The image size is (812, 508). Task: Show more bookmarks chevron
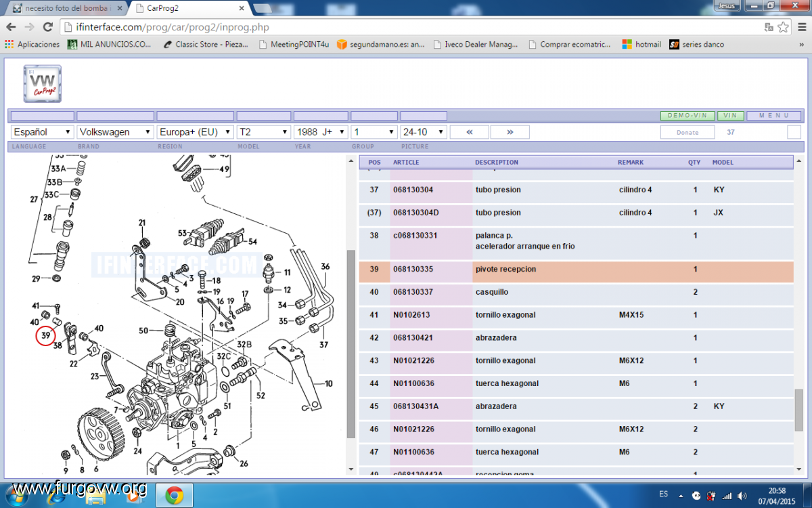point(801,45)
